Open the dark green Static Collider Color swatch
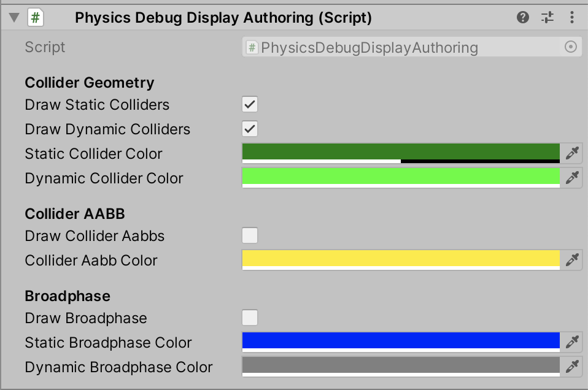The image size is (588, 390). [x=401, y=152]
